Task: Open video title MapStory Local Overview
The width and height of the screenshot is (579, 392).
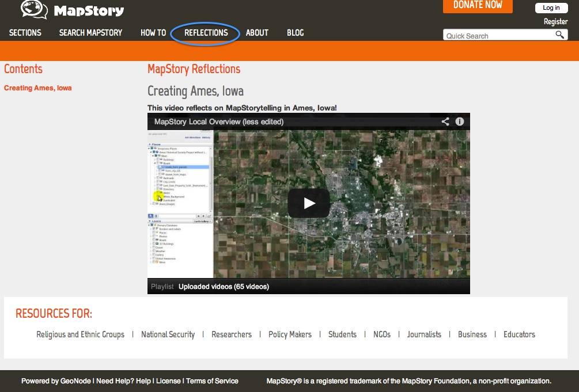Action: (219, 122)
